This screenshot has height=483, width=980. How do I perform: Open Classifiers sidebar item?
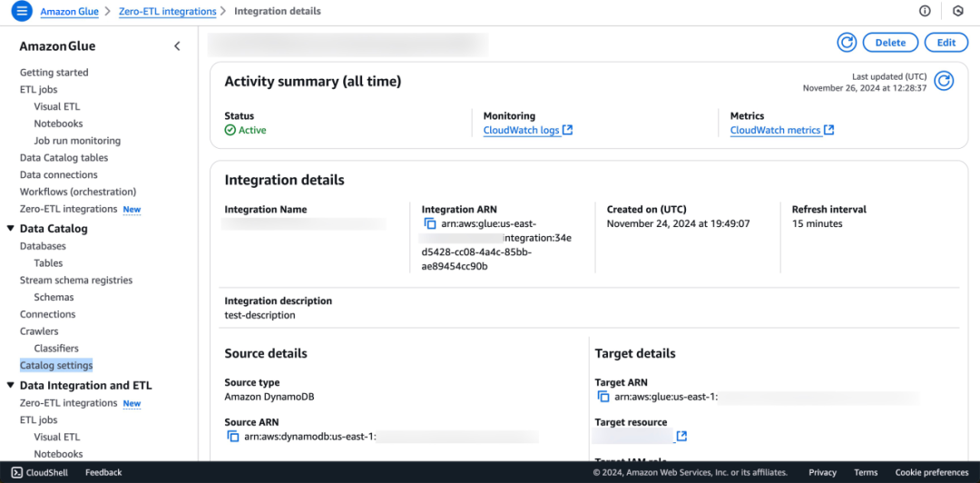pyautogui.click(x=56, y=348)
